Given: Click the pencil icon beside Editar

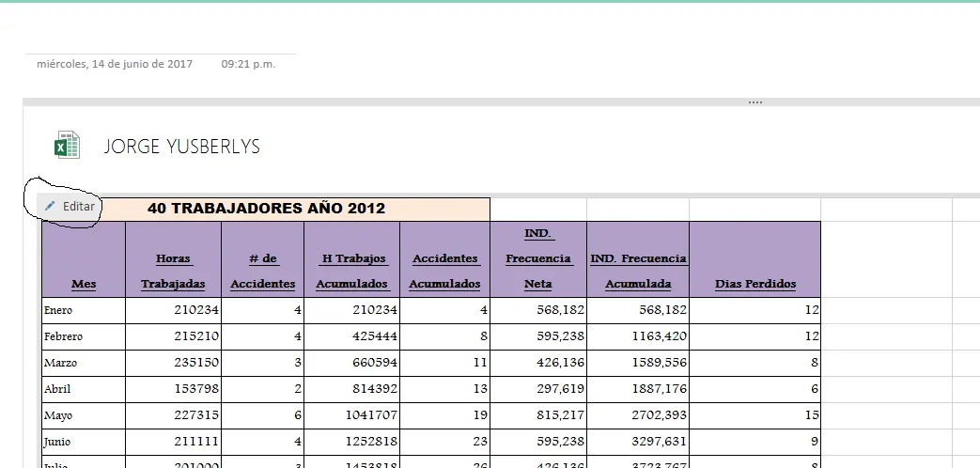Looking at the screenshot, I should [50, 206].
